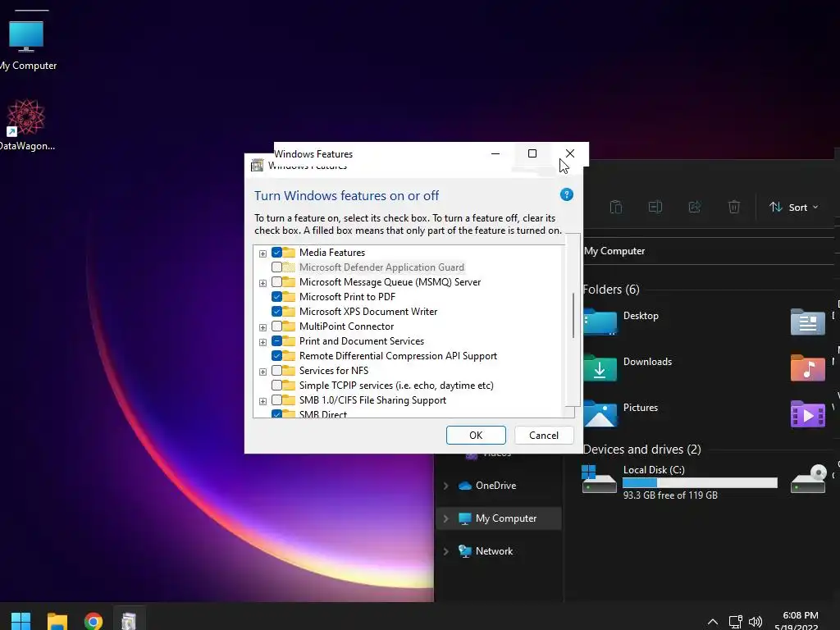Uncheck Microsoft XPS Document Writer
Viewport: 840px width, 630px height.
tap(276, 311)
